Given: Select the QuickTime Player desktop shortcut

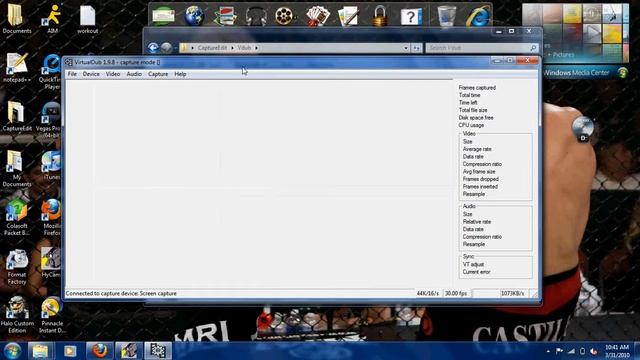Looking at the screenshot, I should tap(51, 71).
